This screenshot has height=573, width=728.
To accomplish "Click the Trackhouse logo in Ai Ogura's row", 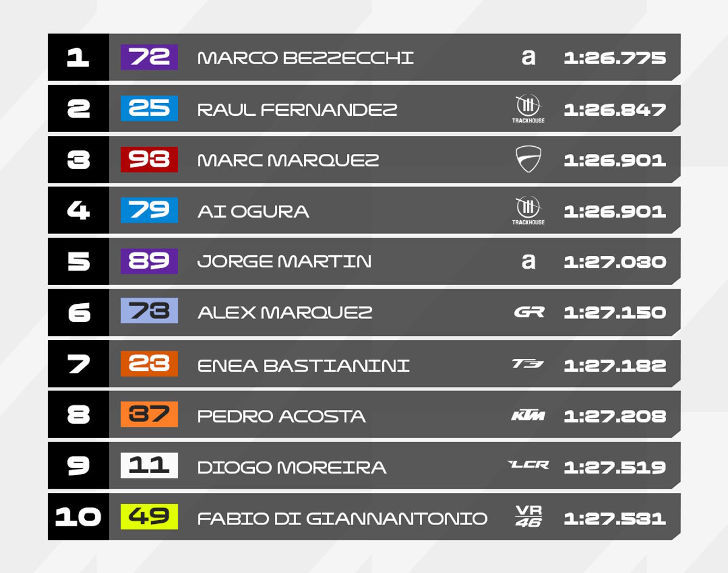I will coord(528,211).
